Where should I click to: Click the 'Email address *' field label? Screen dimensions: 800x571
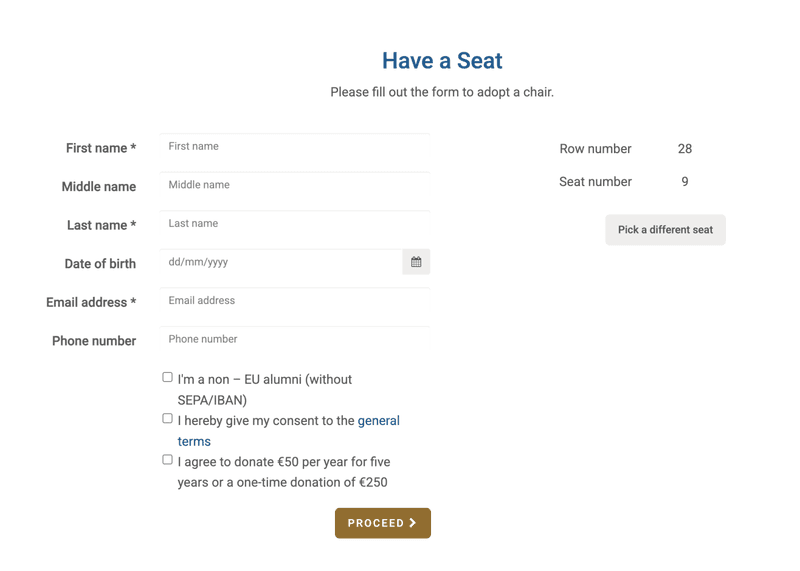tap(91, 302)
